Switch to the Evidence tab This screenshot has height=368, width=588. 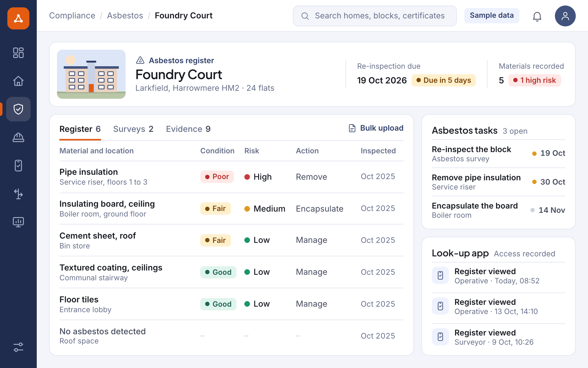point(188,129)
